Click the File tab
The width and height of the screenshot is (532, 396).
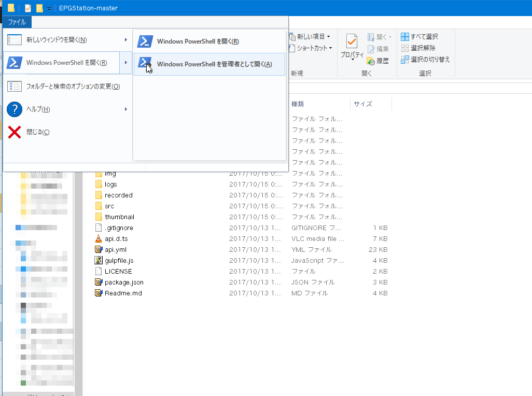click(x=17, y=22)
